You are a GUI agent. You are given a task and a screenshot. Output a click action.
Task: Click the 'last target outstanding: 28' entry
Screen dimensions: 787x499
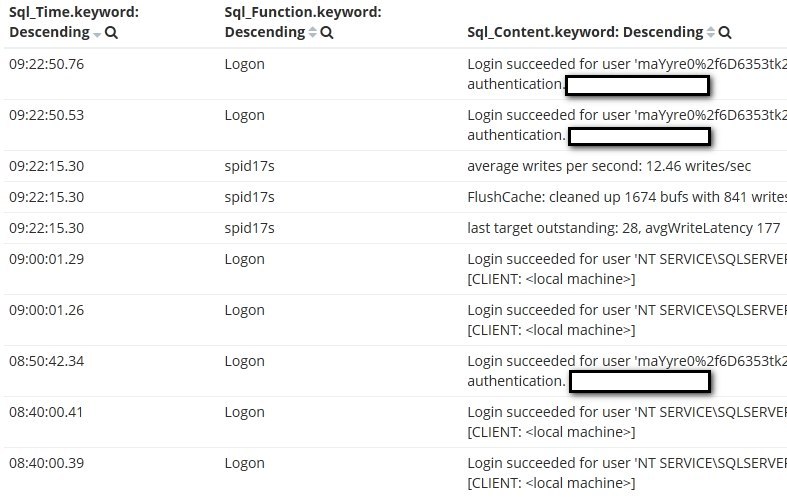(x=623, y=228)
